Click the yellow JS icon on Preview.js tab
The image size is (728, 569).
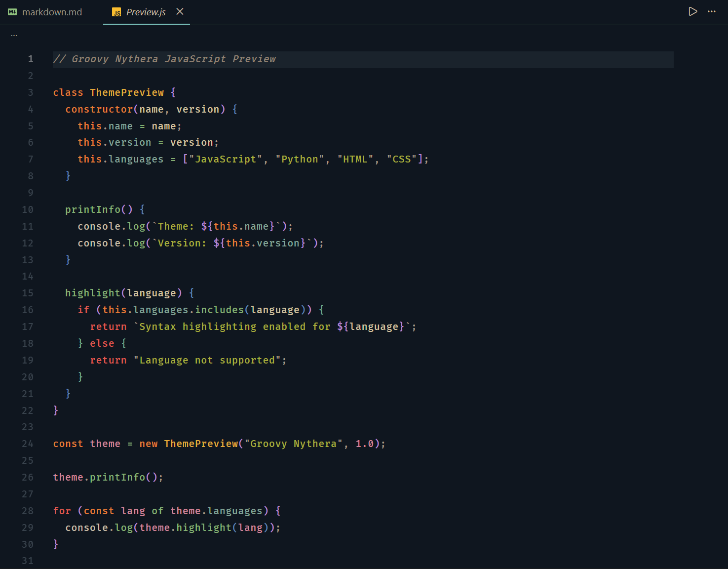pyautogui.click(x=117, y=11)
